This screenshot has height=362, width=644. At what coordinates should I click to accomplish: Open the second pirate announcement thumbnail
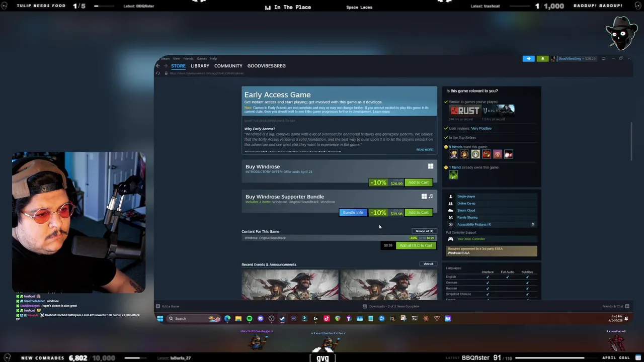click(x=388, y=285)
